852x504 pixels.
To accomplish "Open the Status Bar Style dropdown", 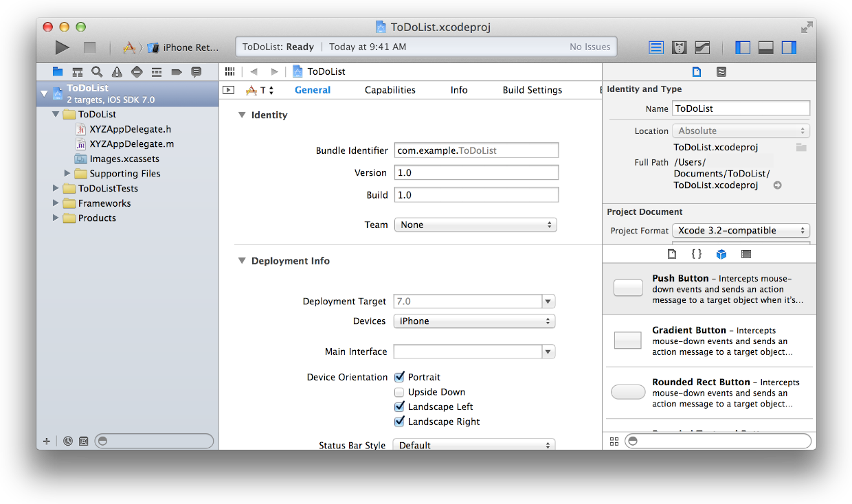I will 474,445.
